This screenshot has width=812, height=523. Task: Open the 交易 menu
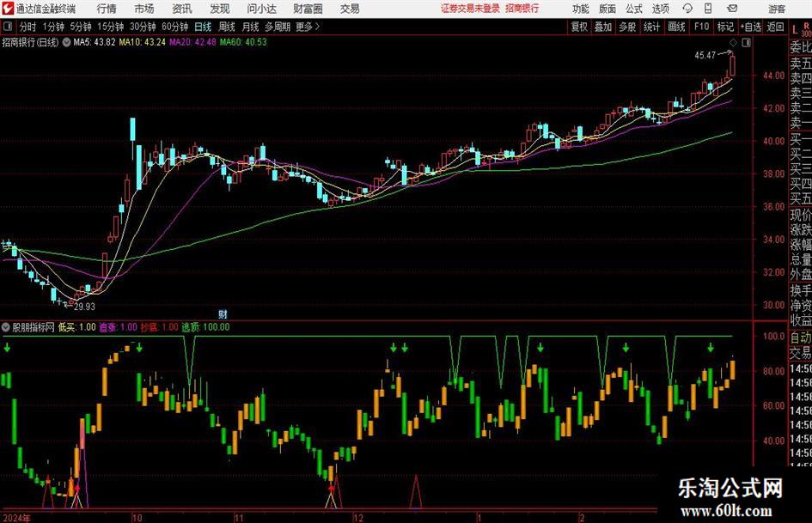coord(350,9)
